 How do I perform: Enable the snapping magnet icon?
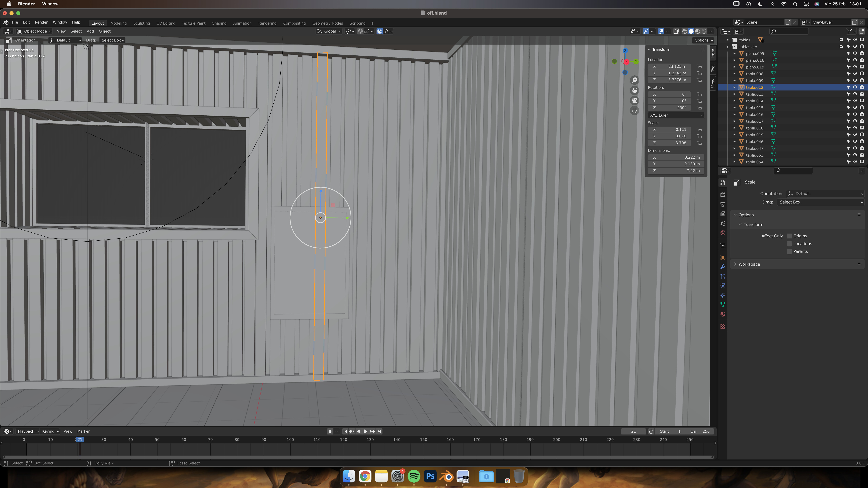(x=360, y=31)
